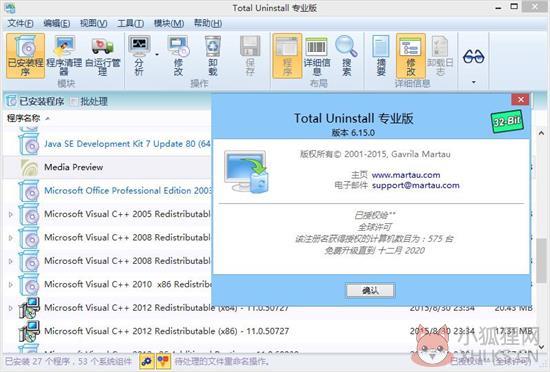Click the Visual C++ 2005 disc icon
The image size is (550, 372).
29,214
